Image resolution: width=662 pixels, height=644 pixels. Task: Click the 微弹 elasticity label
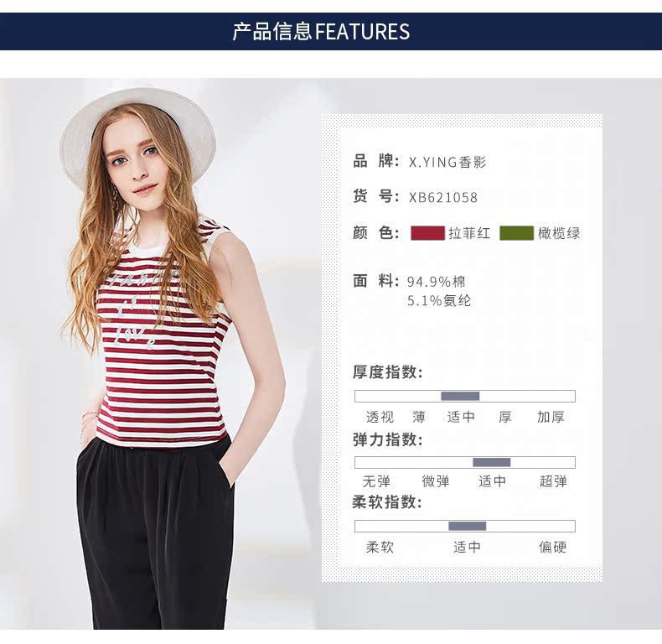436,481
